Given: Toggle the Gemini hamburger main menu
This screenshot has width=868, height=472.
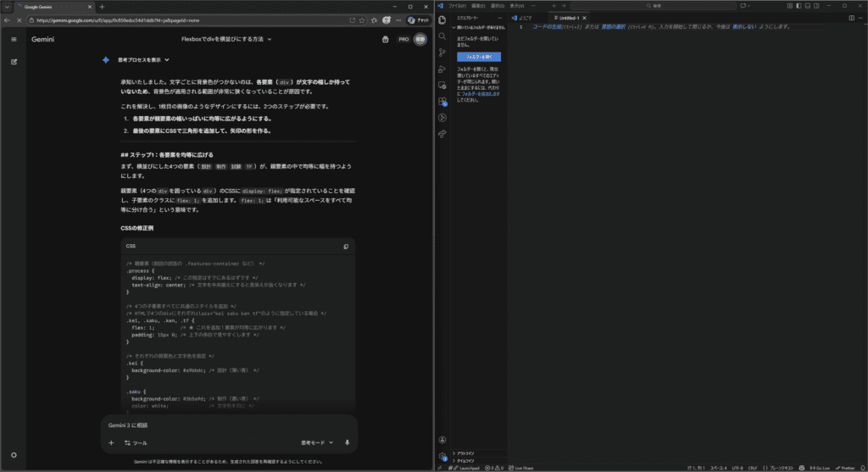Looking at the screenshot, I should [x=14, y=39].
